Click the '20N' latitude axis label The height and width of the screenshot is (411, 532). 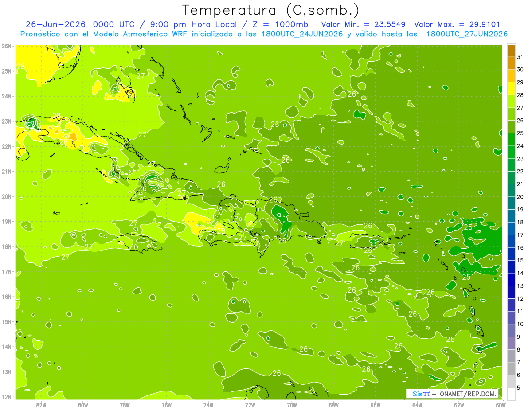[7, 196]
